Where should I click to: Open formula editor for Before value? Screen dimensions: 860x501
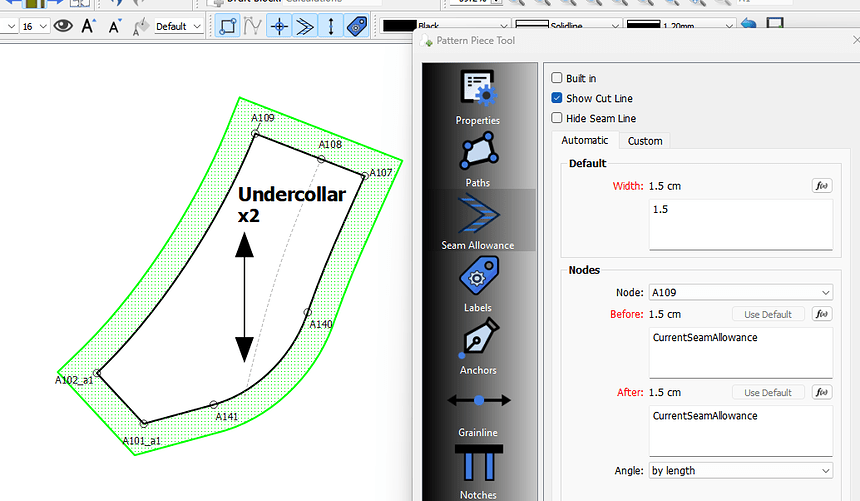(x=822, y=314)
